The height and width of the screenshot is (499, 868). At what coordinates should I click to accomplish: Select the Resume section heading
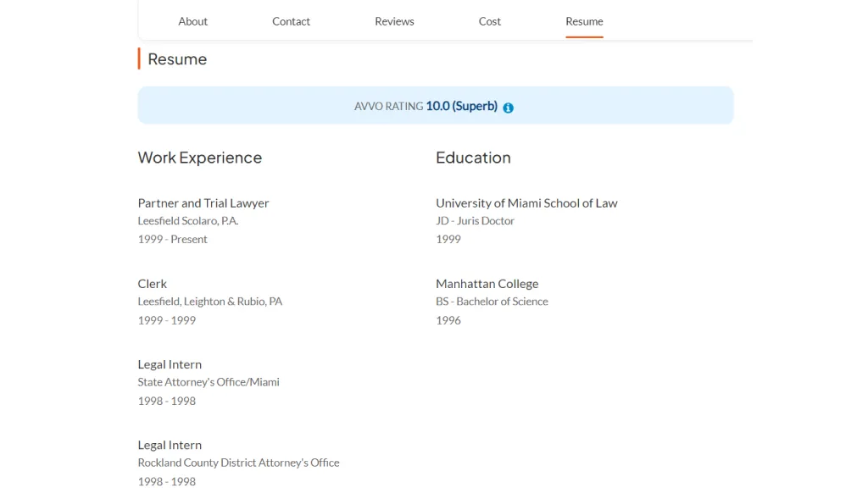[x=177, y=59]
